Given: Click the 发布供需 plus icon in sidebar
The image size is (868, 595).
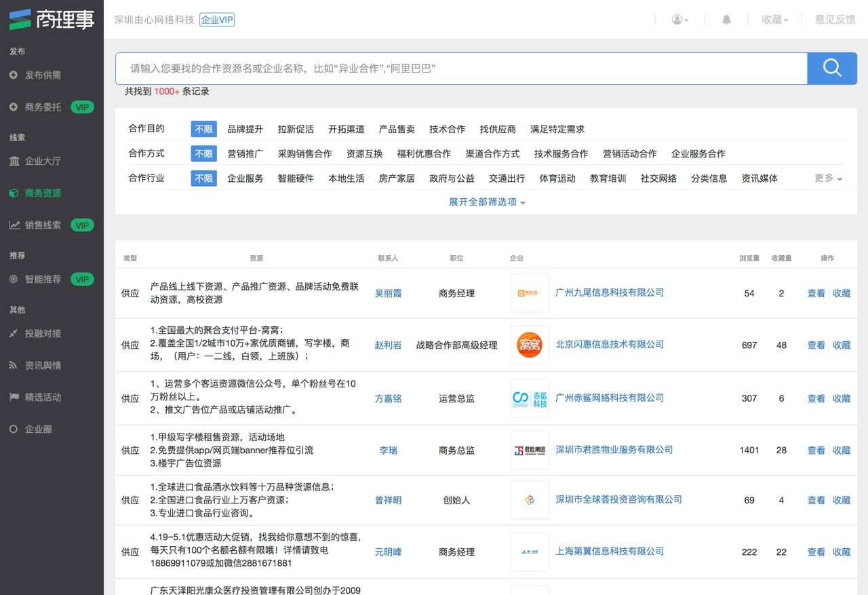Looking at the screenshot, I should (14, 75).
